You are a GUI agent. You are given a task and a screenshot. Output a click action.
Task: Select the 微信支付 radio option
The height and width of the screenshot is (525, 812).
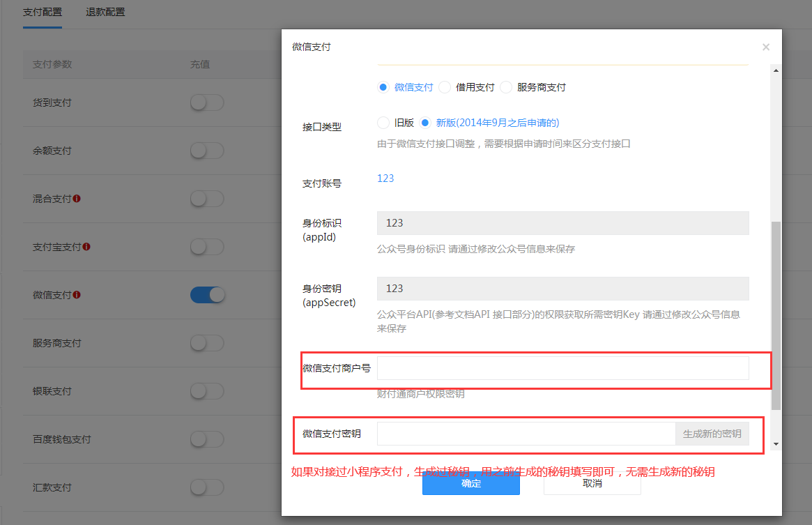click(x=383, y=87)
